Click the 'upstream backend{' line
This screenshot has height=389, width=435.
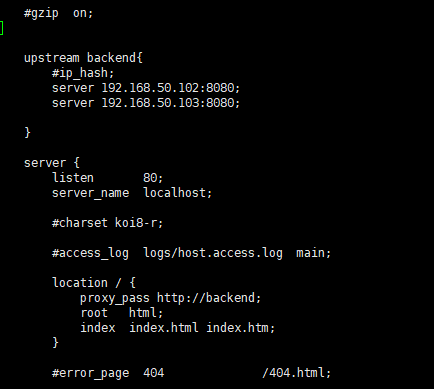83,58
